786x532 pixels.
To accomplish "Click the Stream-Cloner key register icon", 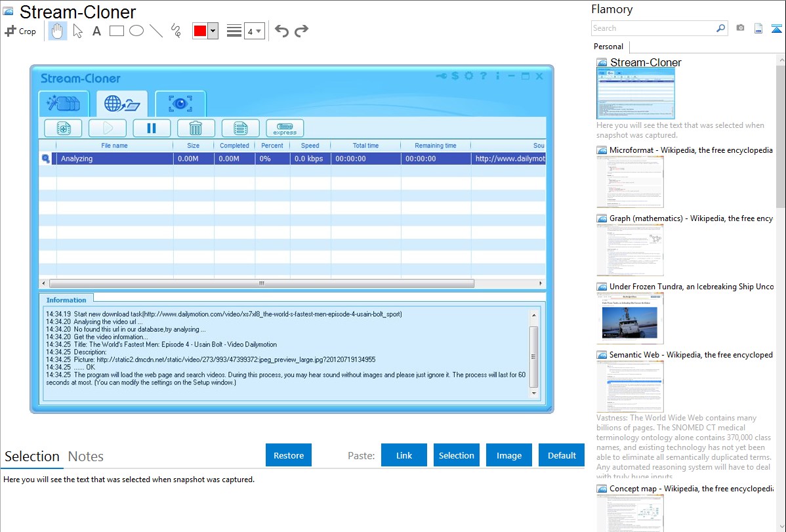I will point(441,76).
